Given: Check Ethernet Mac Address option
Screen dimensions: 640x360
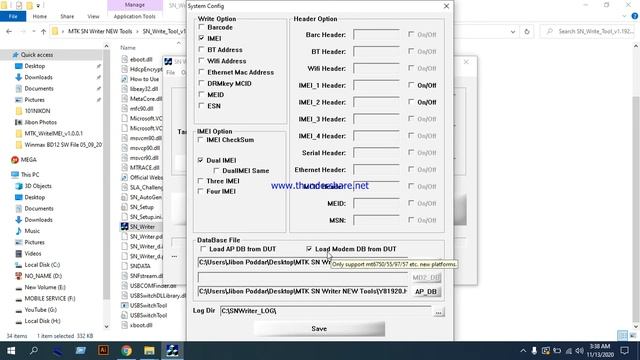Looking at the screenshot, I should [202, 72].
